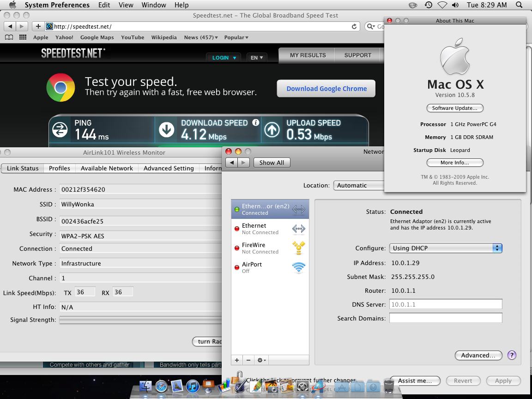Click the lock to prevent changes
Viewport: 532px width, 399px height.
click(x=237, y=377)
